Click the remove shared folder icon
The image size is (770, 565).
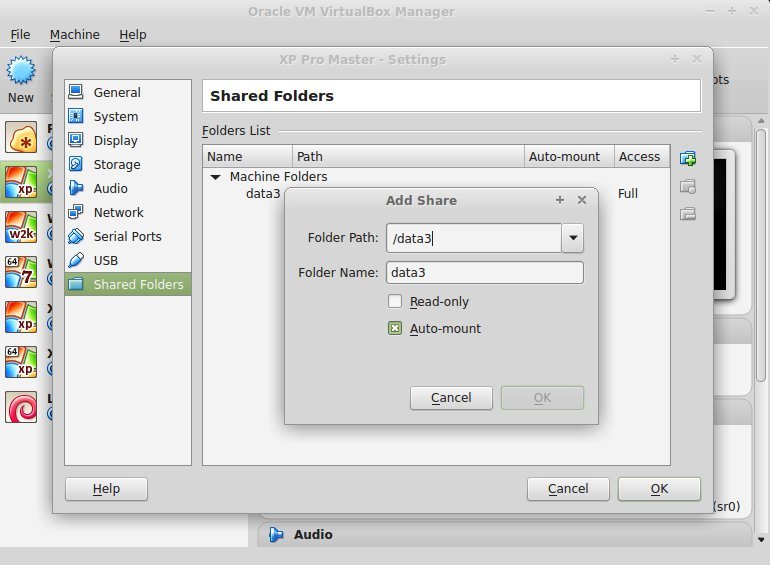[x=688, y=214]
